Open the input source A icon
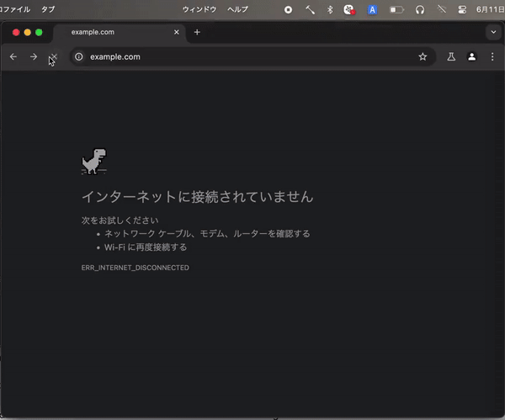Screen dimensions: 505x420 click(372, 10)
